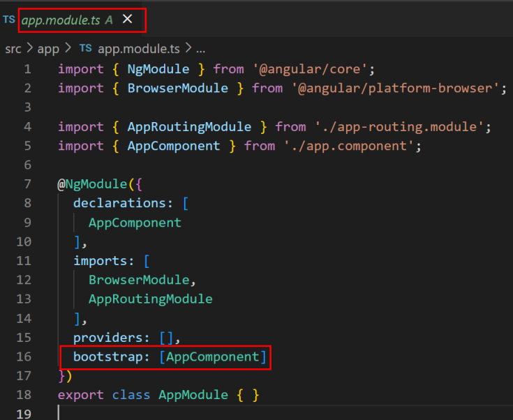Click AppComponent in line 5 import

[x=174, y=146]
